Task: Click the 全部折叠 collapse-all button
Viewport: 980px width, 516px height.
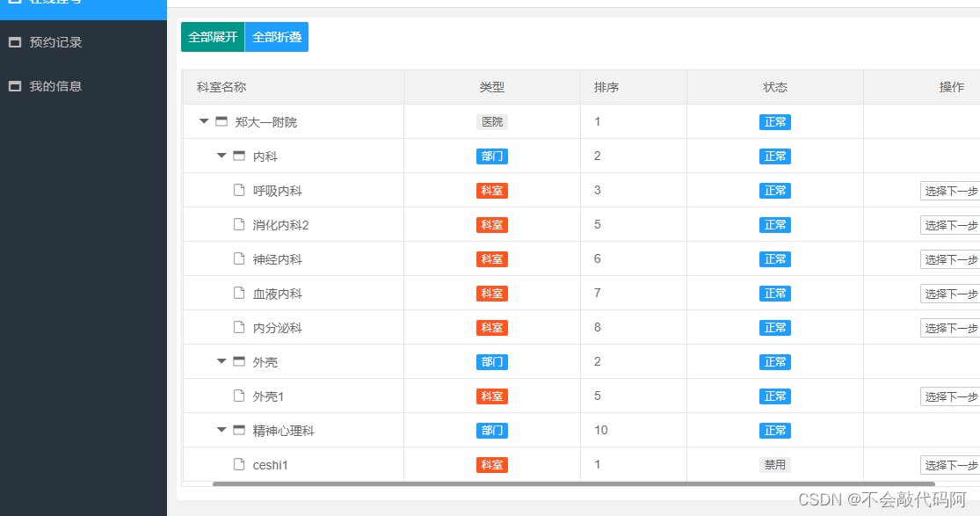Action: click(x=277, y=37)
